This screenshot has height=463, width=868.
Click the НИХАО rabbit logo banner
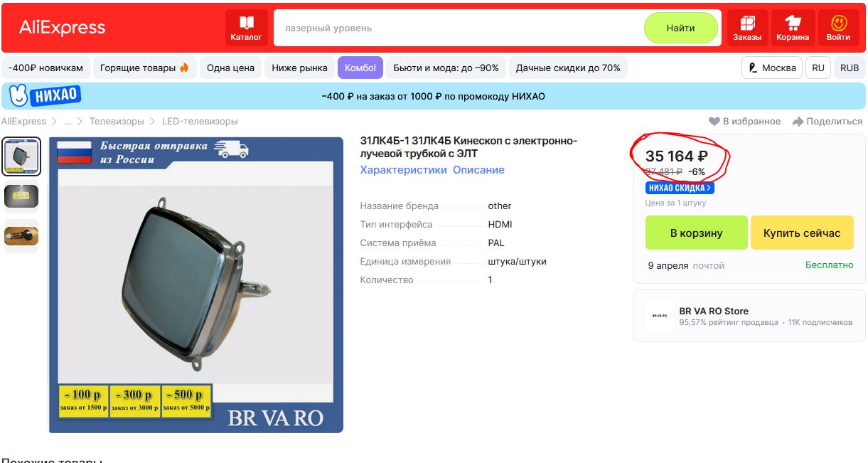click(41, 95)
